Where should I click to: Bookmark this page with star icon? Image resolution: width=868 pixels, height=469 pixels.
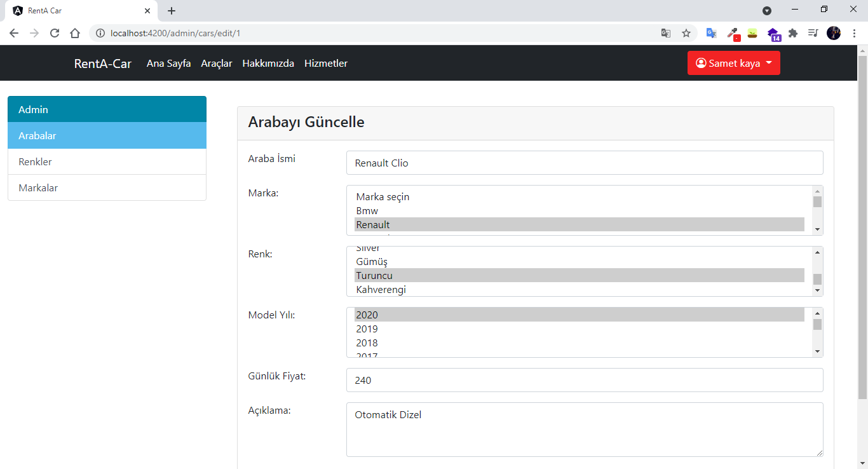coord(686,33)
